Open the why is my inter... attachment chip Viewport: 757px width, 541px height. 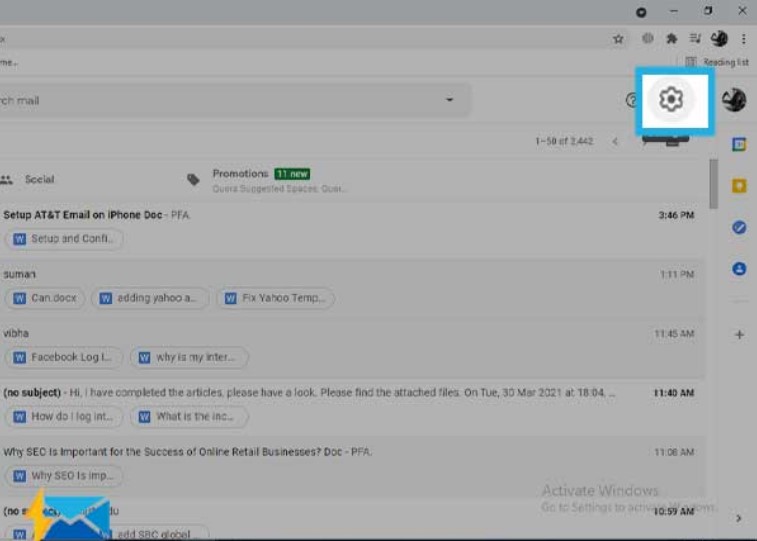pos(189,358)
